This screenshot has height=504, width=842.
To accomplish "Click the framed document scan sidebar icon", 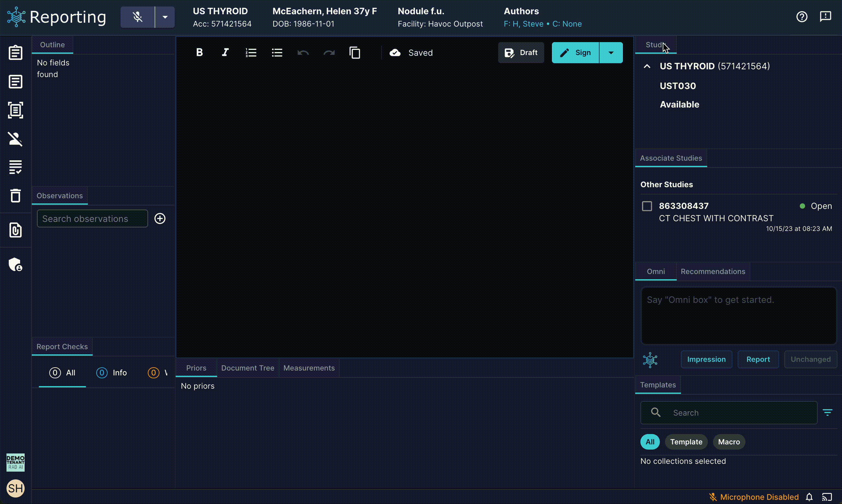I will tap(16, 110).
